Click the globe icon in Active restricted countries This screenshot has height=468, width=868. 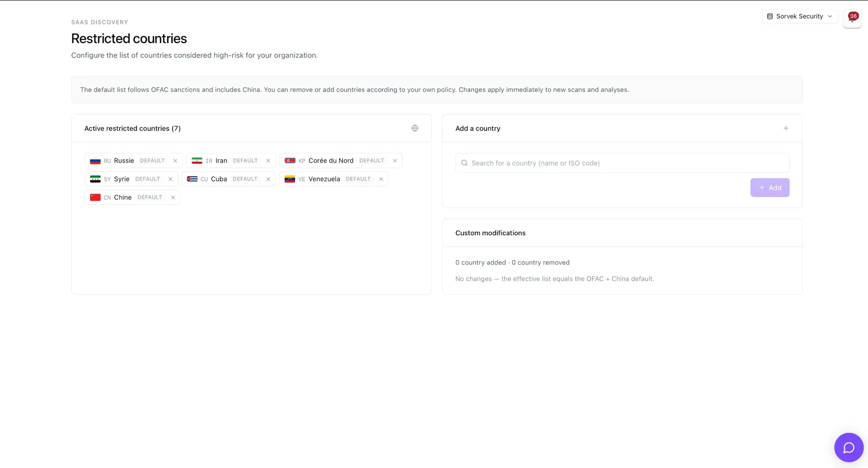(x=415, y=128)
